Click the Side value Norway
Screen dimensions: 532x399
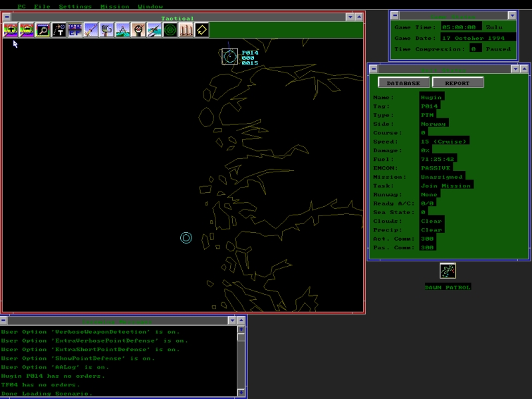click(x=434, y=124)
